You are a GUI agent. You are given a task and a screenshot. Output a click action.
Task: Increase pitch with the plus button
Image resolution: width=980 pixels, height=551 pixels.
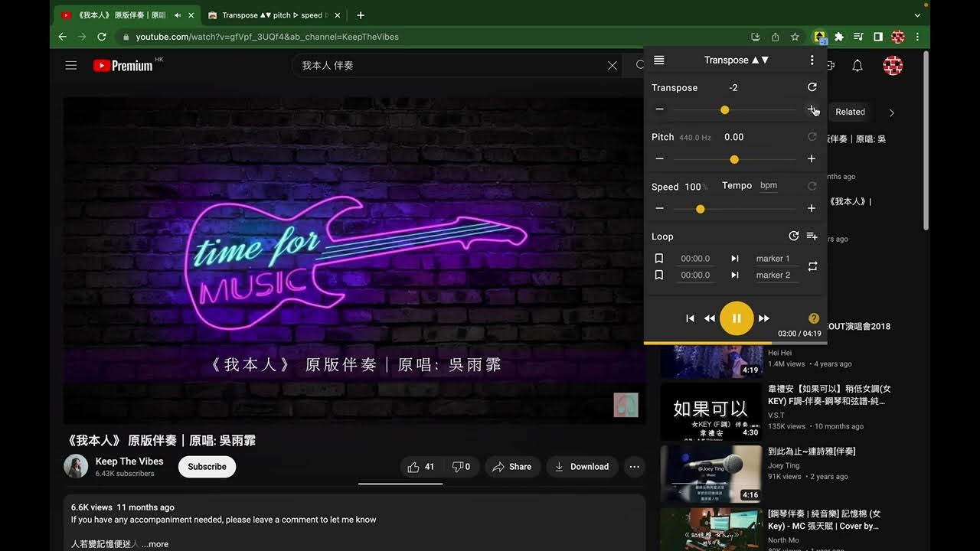pyautogui.click(x=812, y=159)
